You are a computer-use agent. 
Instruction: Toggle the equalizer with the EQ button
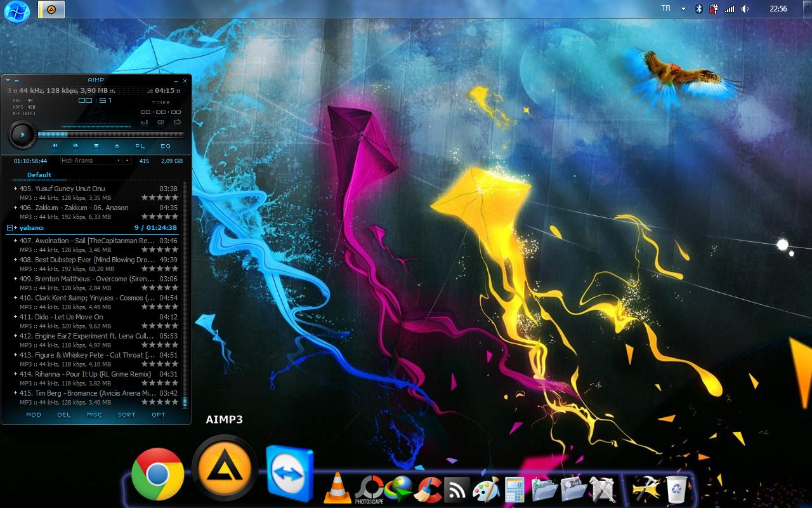click(x=166, y=146)
